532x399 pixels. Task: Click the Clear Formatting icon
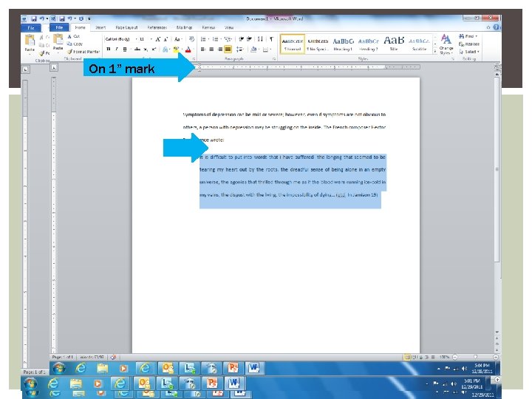point(191,38)
